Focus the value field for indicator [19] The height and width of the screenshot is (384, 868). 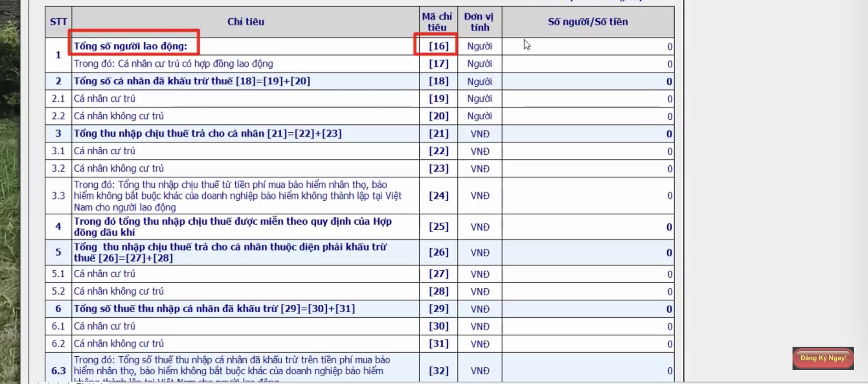pyautogui.click(x=588, y=99)
